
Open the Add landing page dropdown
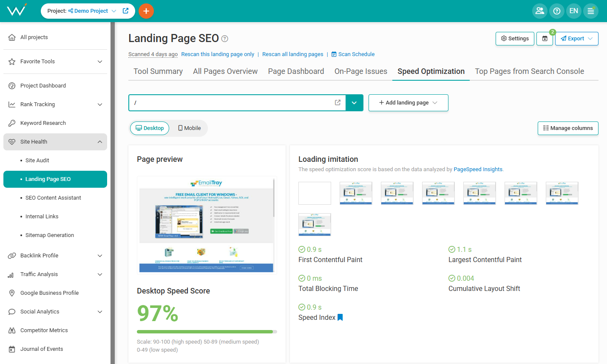pyautogui.click(x=408, y=103)
